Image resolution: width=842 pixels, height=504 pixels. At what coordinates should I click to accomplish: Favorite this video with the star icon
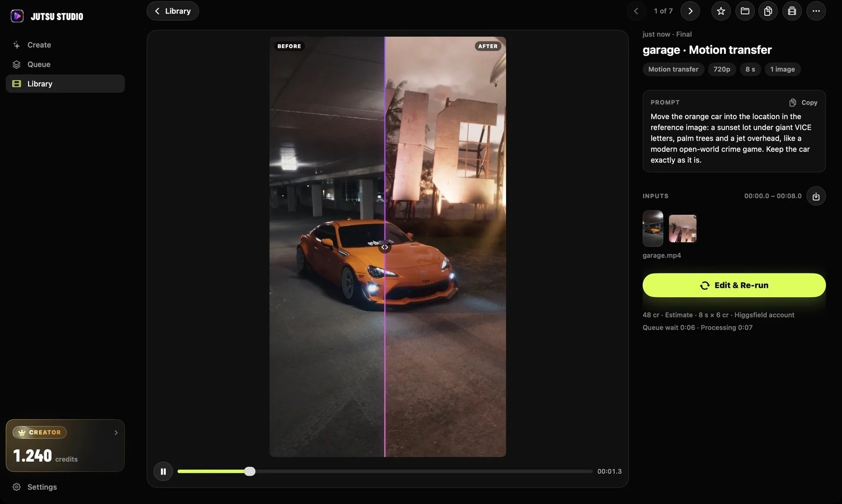(x=721, y=11)
